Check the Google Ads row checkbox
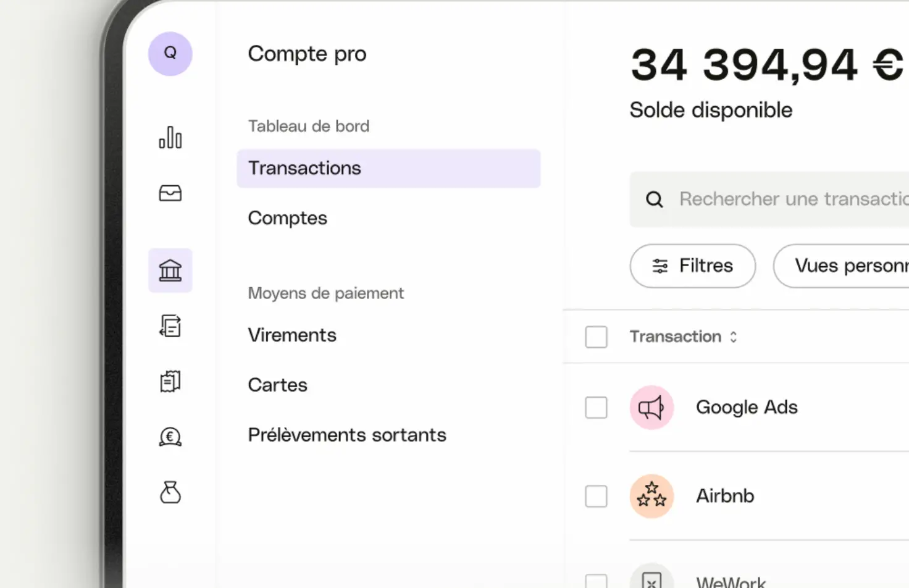The image size is (909, 588). 596,407
